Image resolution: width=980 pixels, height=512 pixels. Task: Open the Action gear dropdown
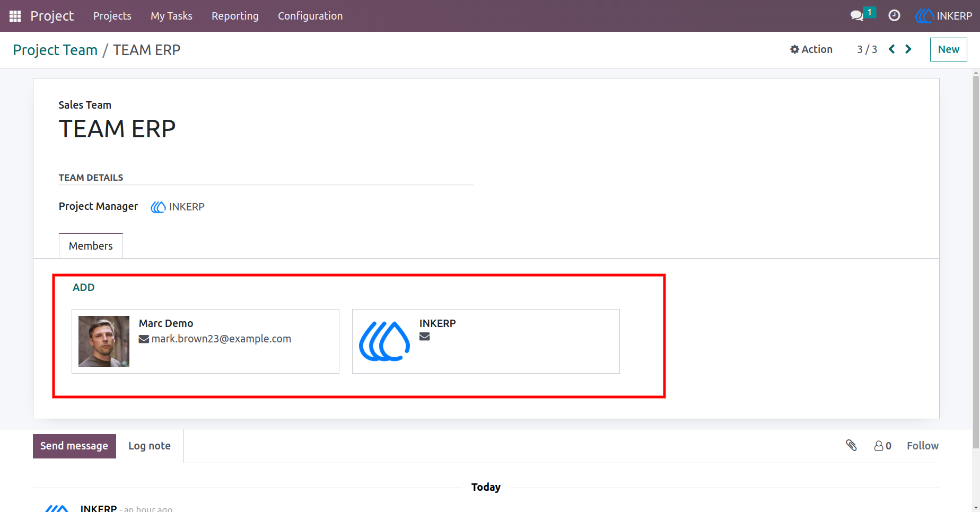[x=811, y=49]
